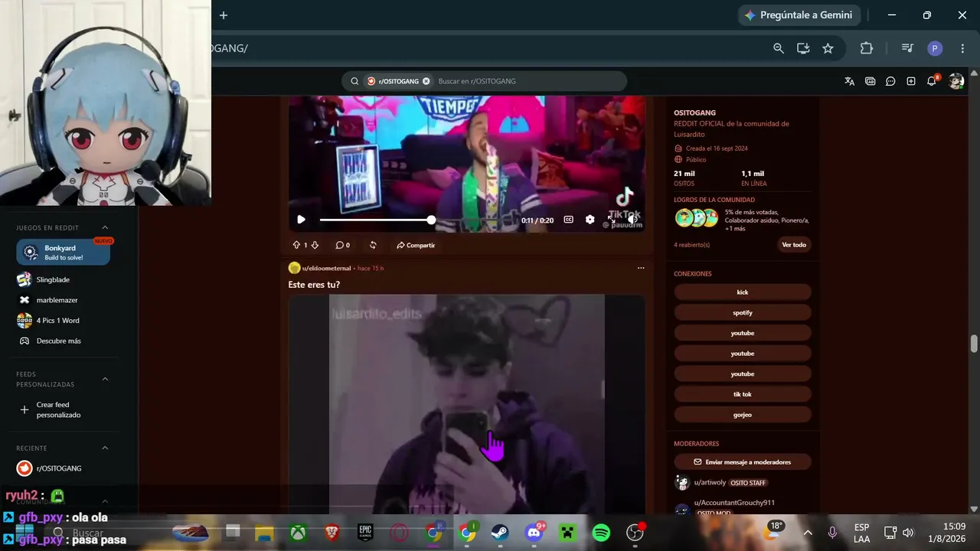Open the video player settings gear
Image resolution: width=980 pixels, height=551 pixels.
click(x=590, y=220)
